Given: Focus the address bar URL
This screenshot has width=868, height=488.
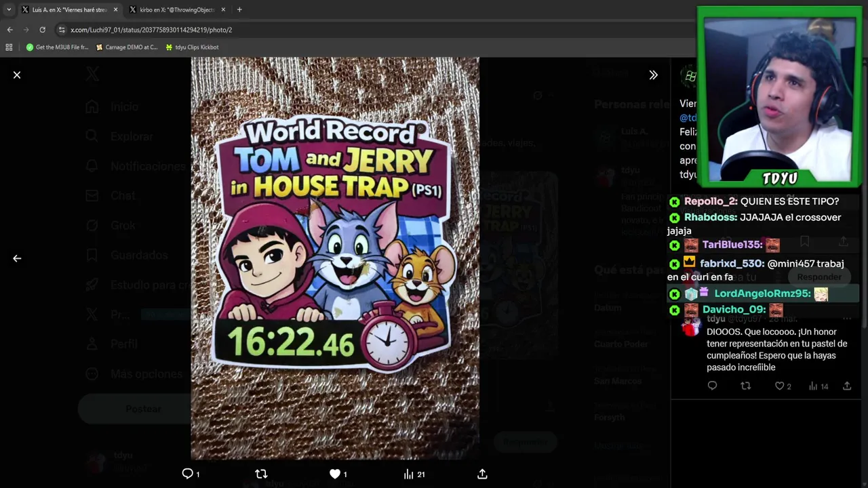Looking at the screenshot, I should [x=151, y=30].
